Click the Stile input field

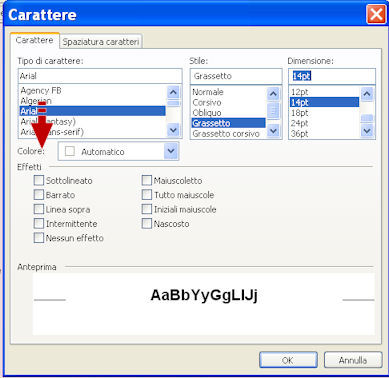[236, 76]
